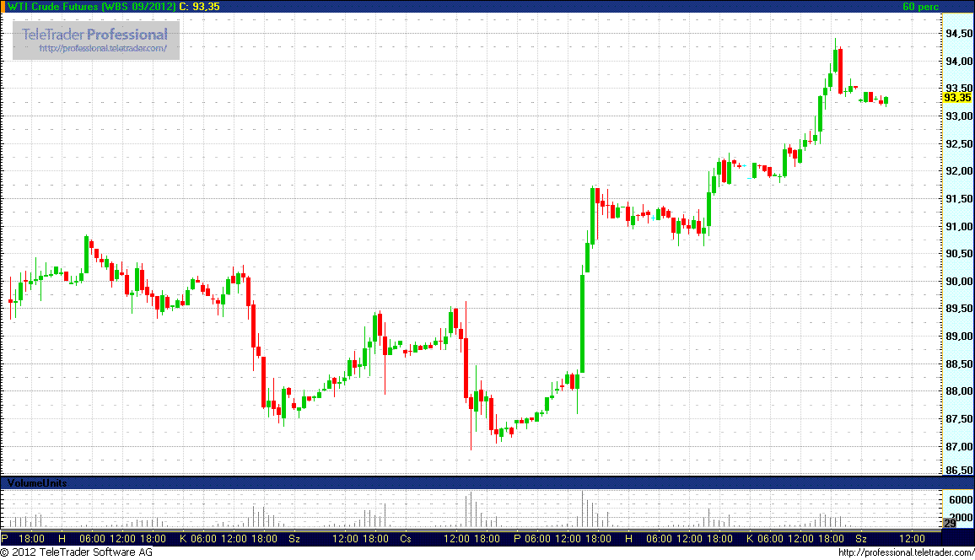This screenshot has height=560, width=975.
Task: Click the 88,00 price axis value
Action: coord(958,391)
